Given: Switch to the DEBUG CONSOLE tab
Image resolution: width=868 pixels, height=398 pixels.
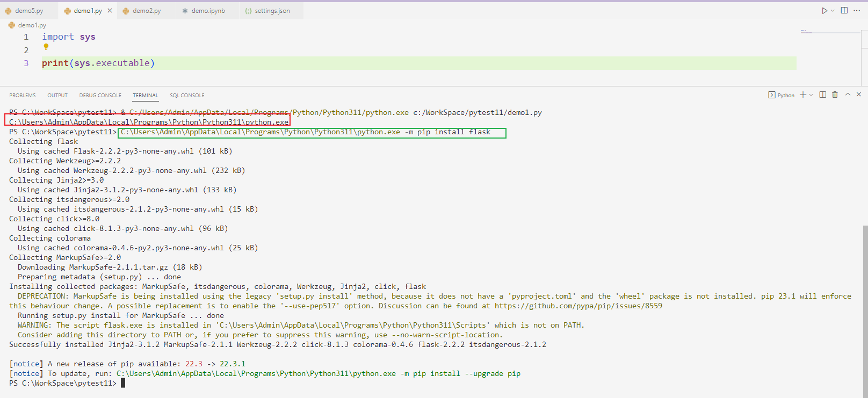Looking at the screenshot, I should tap(100, 96).
